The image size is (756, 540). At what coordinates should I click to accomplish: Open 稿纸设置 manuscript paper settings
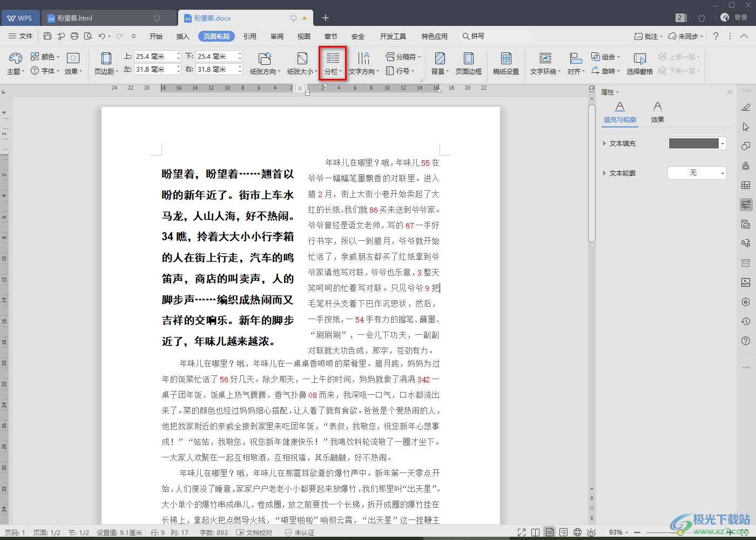[x=506, y=63]
